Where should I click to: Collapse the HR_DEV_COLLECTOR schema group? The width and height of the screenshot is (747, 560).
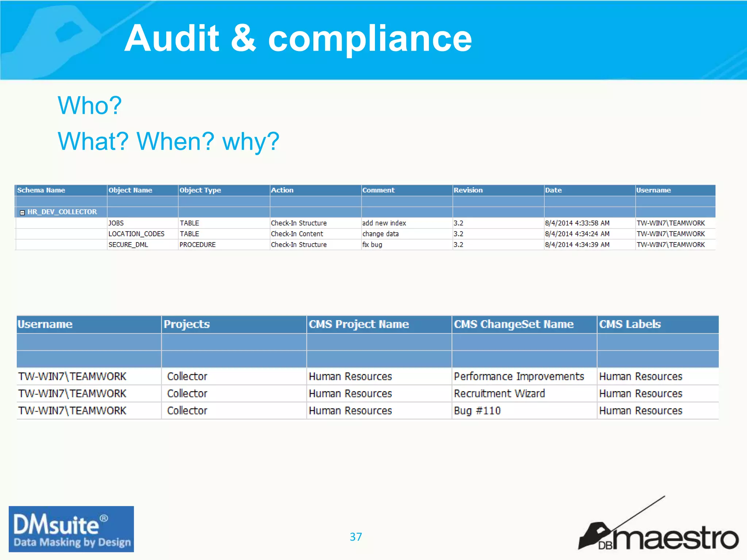pyautogui.click(x=22, y=213)
